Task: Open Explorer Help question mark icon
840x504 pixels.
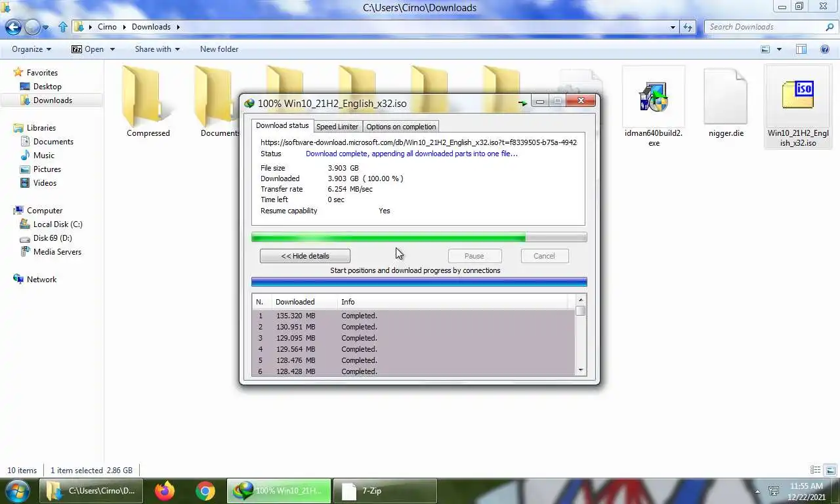Action: [x=825, y=49]
